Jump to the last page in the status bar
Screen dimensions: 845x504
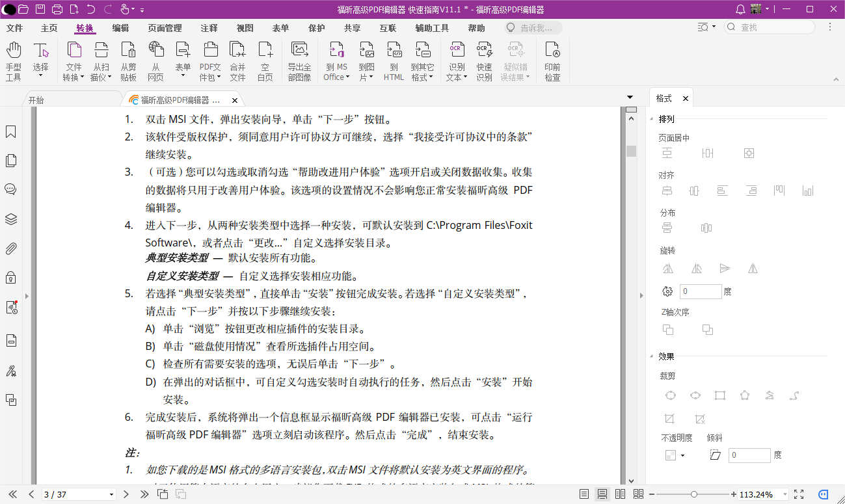pyautogui.click(x=144, y=494)
